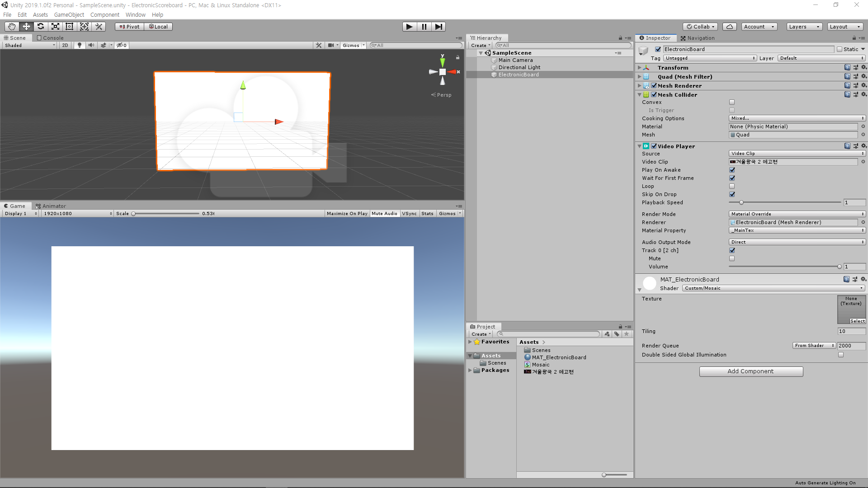Screen dimensions: 868x488
Task: Click the Step forward button
Action: [439, 27]
